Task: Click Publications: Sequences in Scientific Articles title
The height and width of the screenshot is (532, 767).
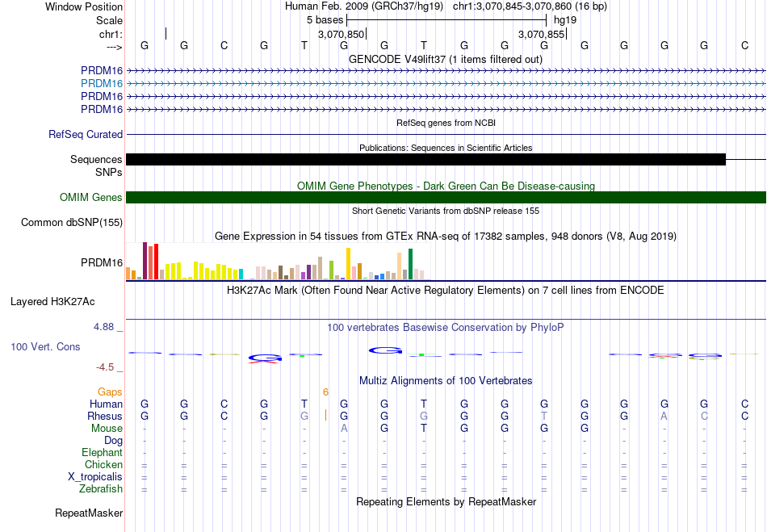Action: pos(446,149)
